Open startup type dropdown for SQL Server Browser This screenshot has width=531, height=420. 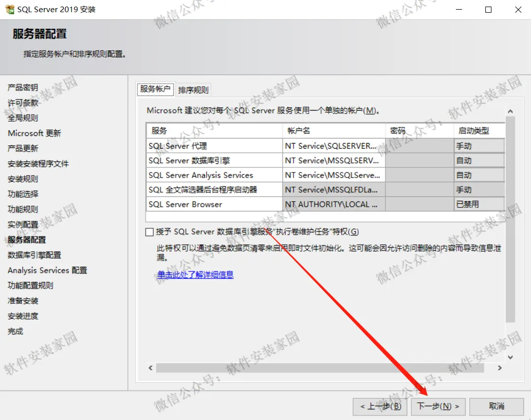point(479,204)
